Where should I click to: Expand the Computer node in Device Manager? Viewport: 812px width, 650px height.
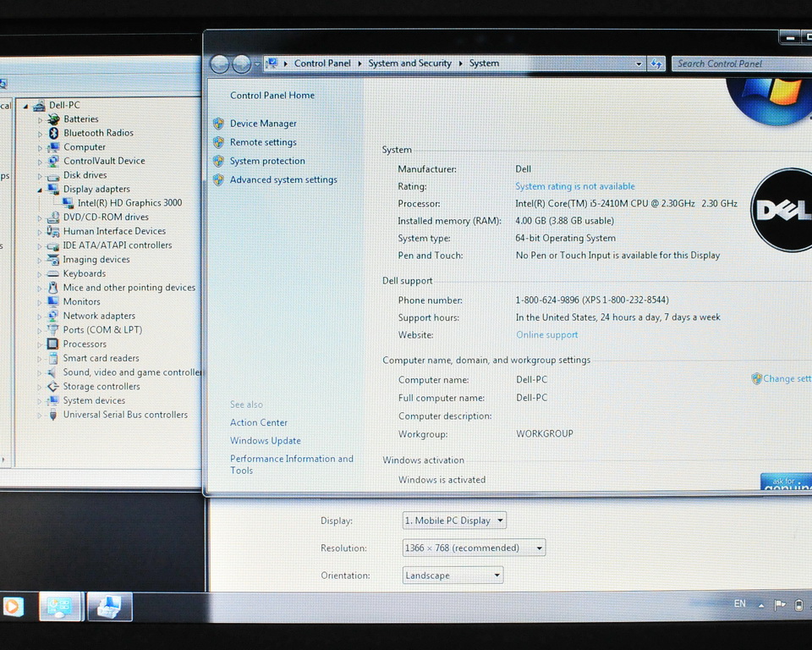[40, 148]
